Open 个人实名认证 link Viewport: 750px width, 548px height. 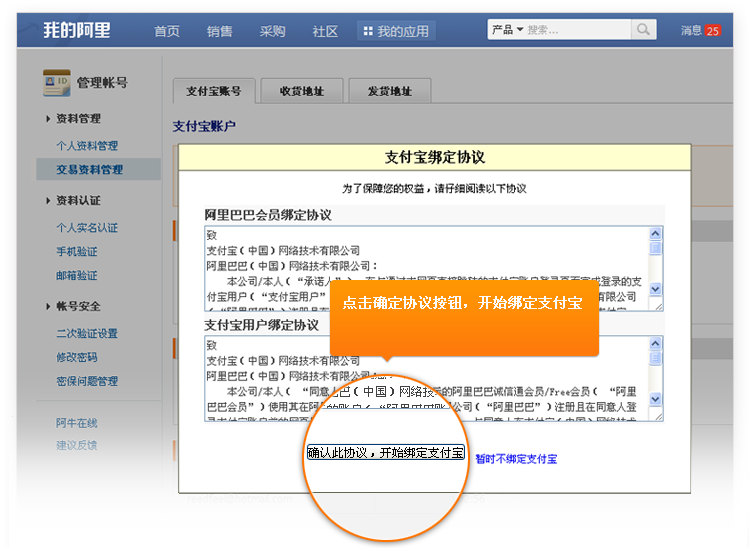pyautogui.click(x=87, y=228)
